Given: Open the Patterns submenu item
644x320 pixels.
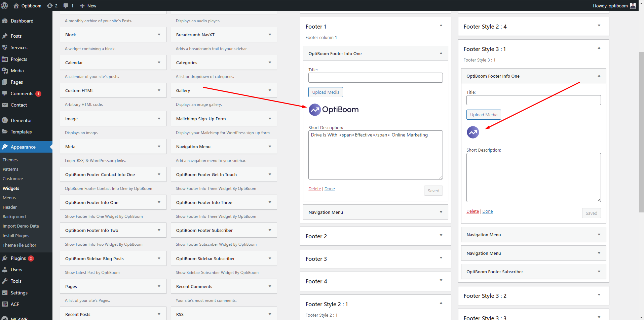Looking at the screenshot, I should click(x=10, y=169).
